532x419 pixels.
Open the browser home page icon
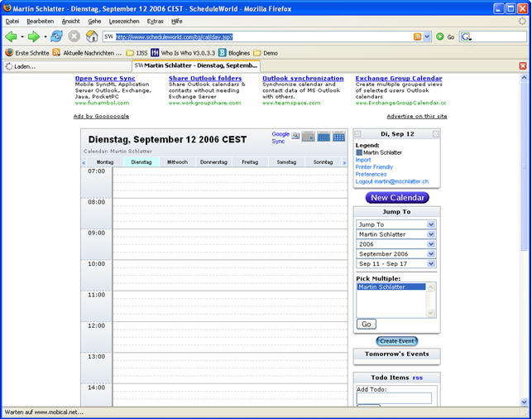click(92, 36)
